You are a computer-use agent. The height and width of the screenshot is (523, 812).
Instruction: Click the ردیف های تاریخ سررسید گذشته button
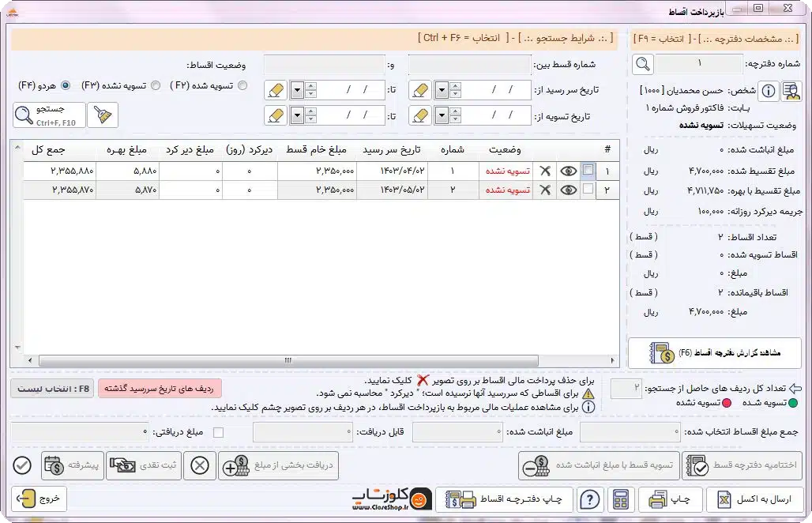[160, 389]
